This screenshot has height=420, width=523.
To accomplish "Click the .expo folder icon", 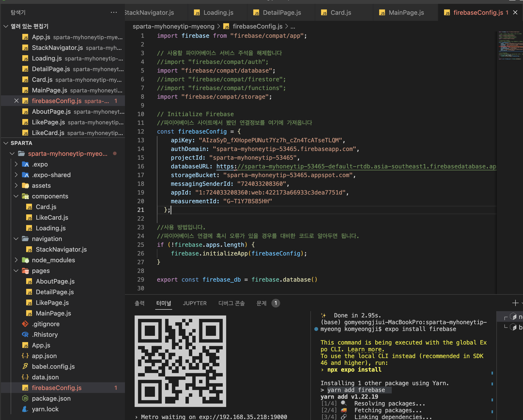I will pos(25,164).
